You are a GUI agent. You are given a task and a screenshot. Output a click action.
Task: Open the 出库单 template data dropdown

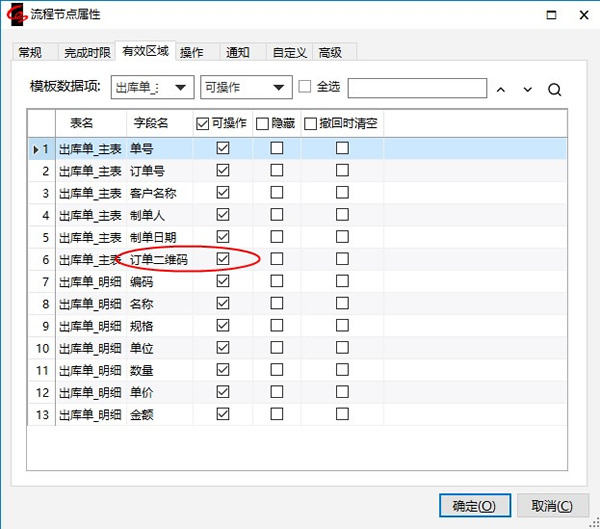pos(152,88)
